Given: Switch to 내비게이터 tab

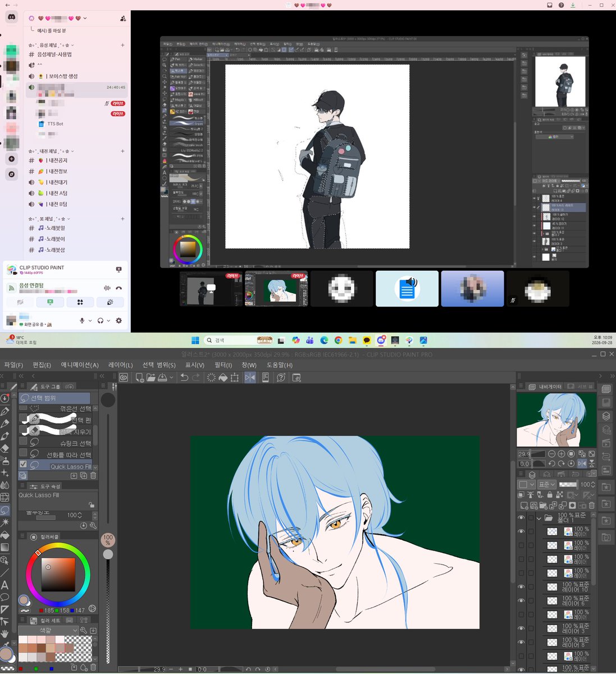Looking at the screenshot, I should coord(545,386).
